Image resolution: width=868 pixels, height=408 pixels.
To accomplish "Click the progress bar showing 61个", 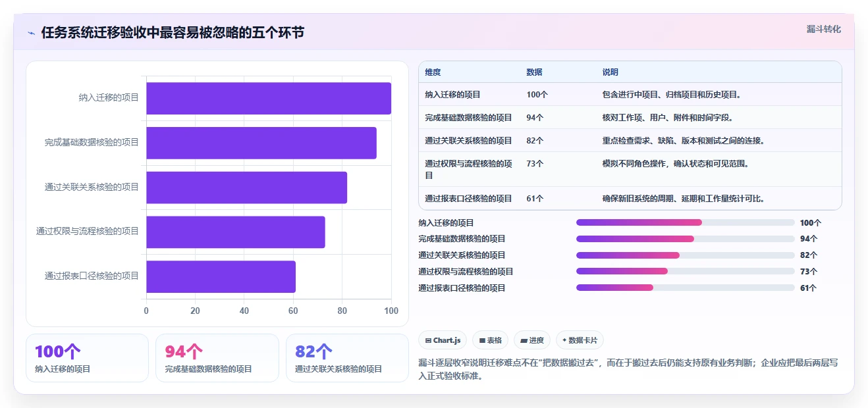I will click(686, 288).
